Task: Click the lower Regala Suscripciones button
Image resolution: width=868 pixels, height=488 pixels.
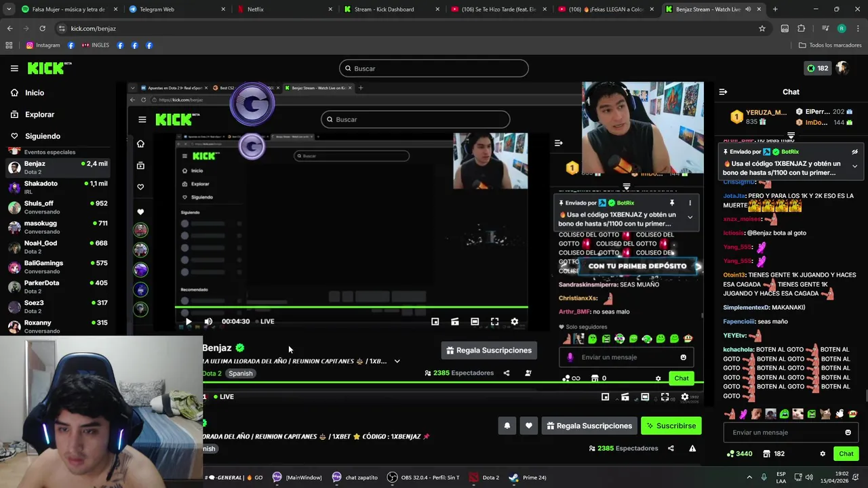Action: coord(589,426)
